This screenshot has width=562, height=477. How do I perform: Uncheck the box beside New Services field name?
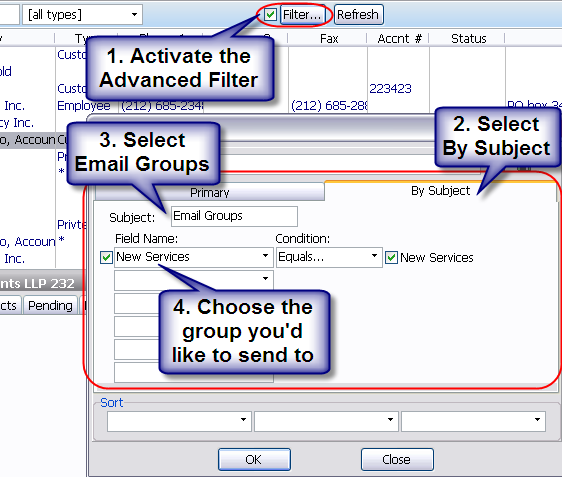pyautogui.click(x=106, y=257)
